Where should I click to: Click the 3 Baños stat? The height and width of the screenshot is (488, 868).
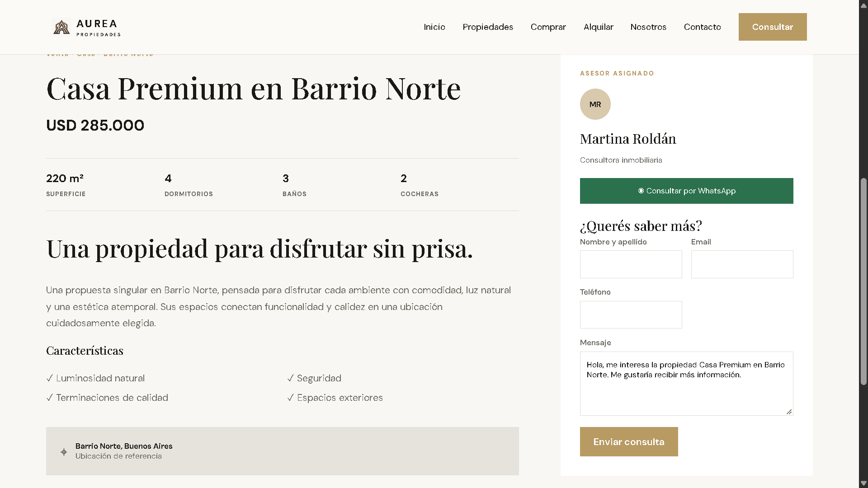click(294, 185)
